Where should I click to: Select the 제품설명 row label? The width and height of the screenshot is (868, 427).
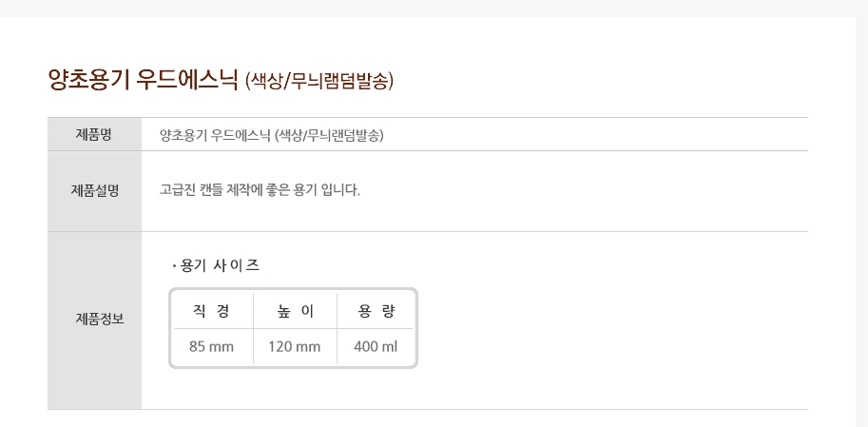[x=94, y=190]
